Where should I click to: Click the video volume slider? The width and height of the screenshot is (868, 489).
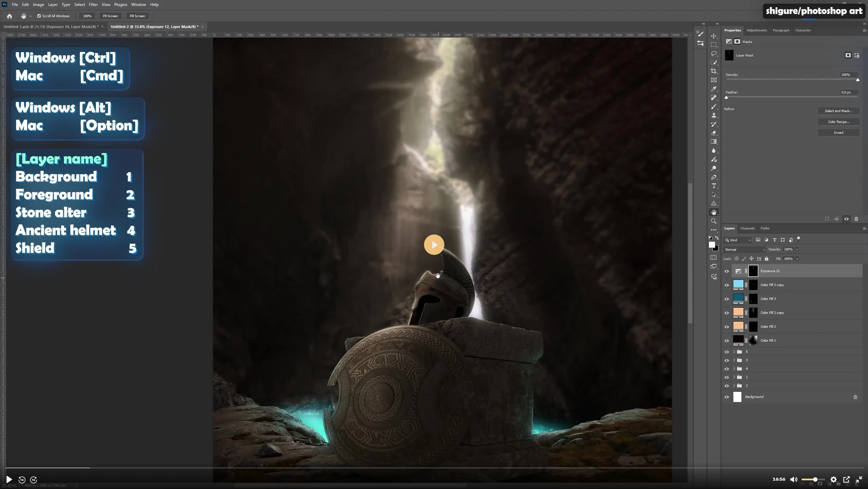(813, 479)
